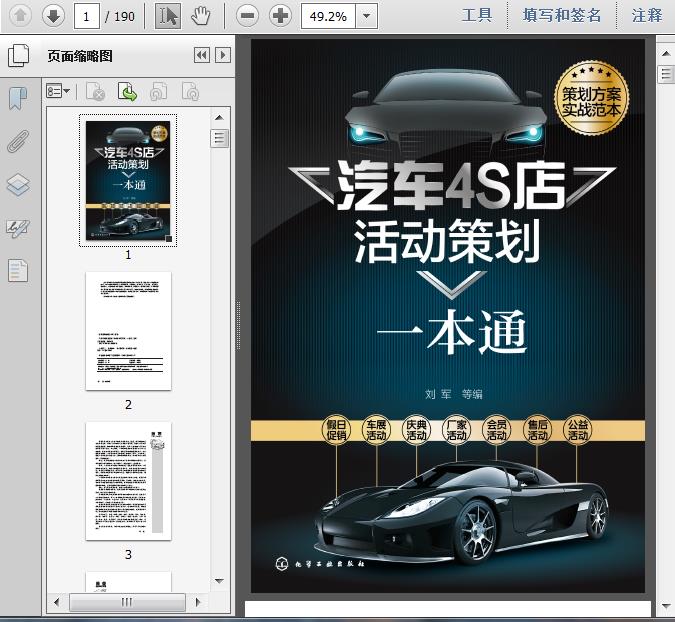Image resolution: width=675 pixels, height=622 pixels.
Task: Click the 49.2% zoom value field
Action: click(328, 16)
